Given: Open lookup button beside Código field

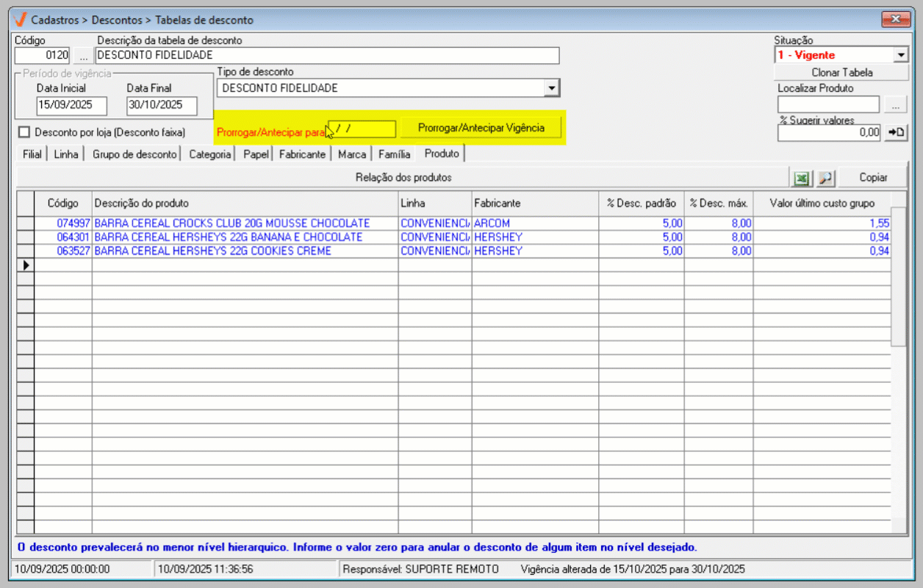Looking at the screenshot, I should [x=83, y=56].
